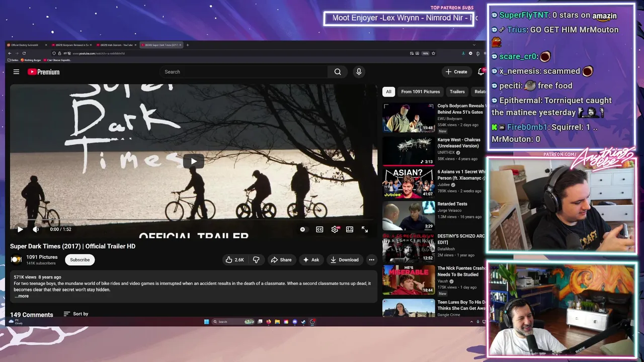Open the notifications bell
644x362 pixels.
481,72
